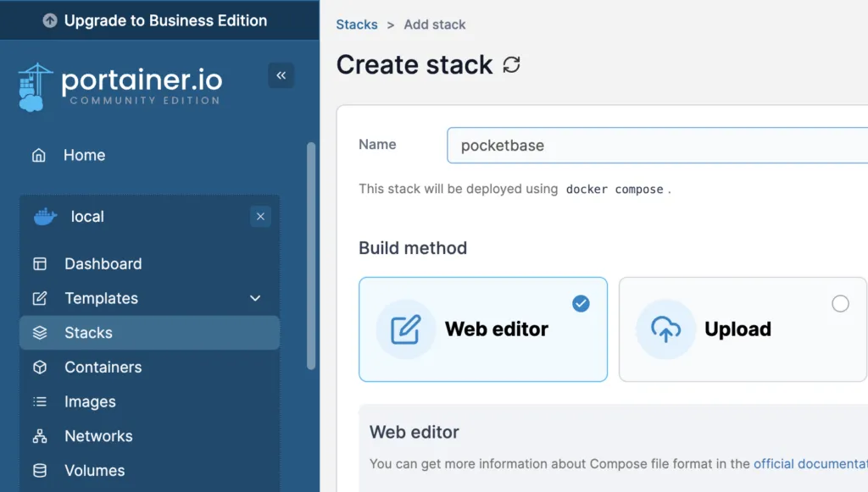The width and height of the screenshot is (868, 492).
Task: Go to Stacks breadcrumb link
Action: pyautogui.click(x=357, y=25)
